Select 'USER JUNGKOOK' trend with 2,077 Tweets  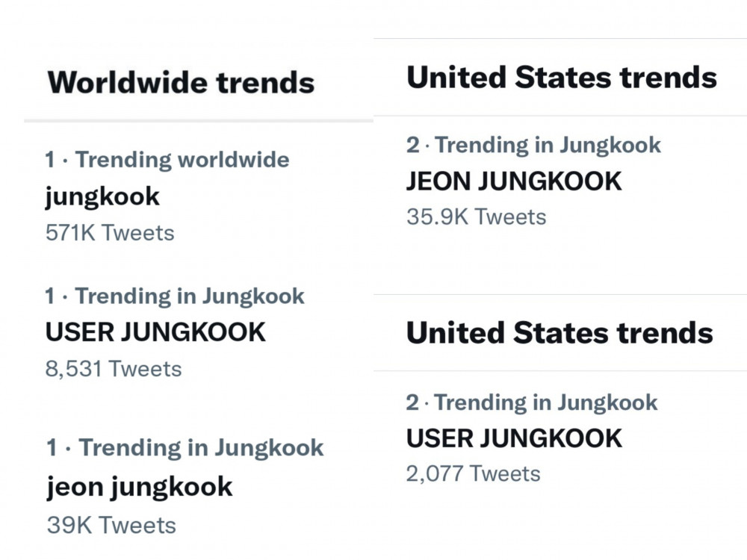click(514, 438)
